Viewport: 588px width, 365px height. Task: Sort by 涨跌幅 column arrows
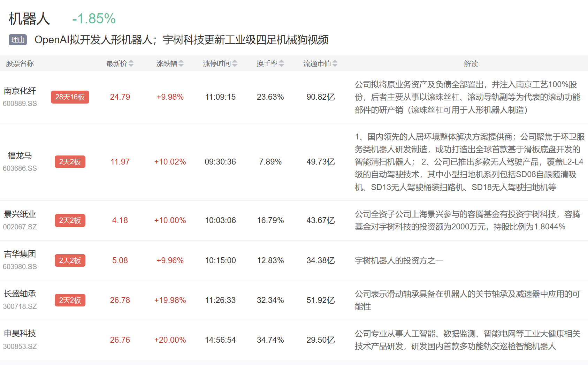coord(181,63)
